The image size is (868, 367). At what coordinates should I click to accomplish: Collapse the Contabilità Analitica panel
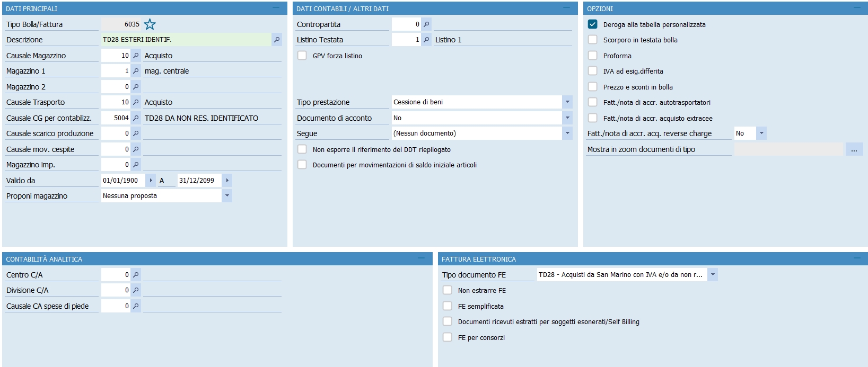point(421,258)
